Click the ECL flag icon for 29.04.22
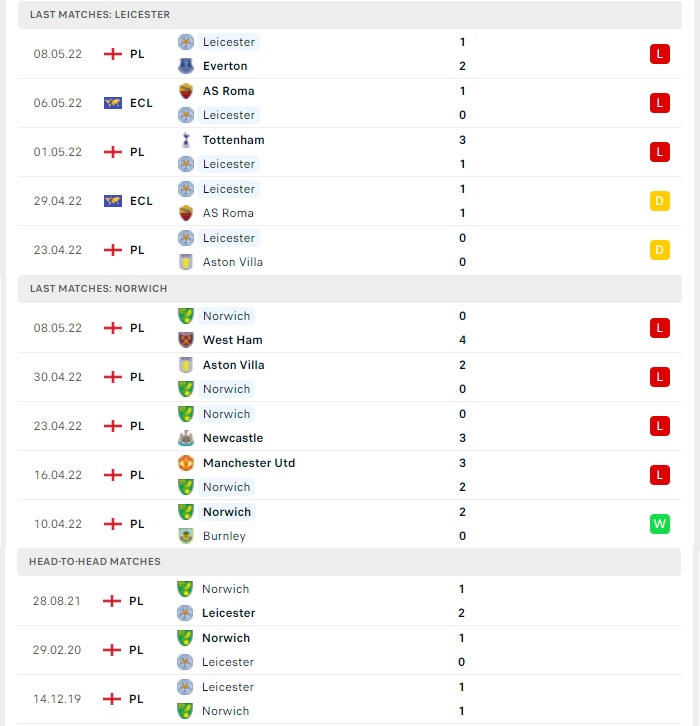This screenshot has width=700, height=726. click(113, 201)
